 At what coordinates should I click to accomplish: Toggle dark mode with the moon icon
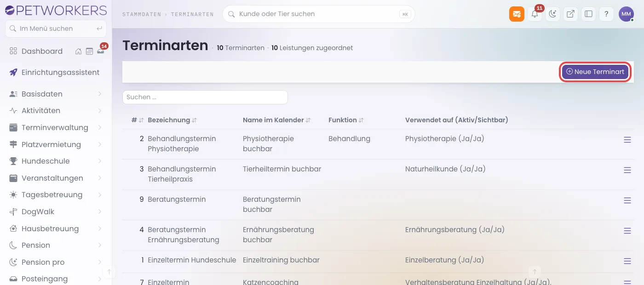pos(552,14)
